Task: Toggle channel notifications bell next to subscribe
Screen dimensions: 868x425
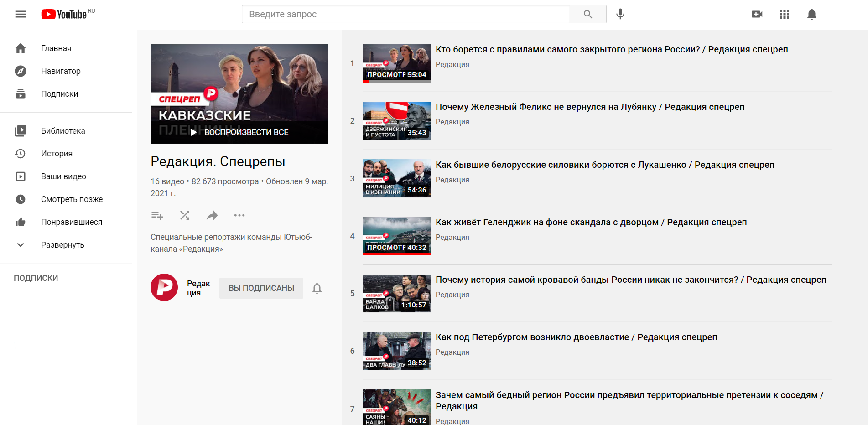Action: tap(317, 288)
